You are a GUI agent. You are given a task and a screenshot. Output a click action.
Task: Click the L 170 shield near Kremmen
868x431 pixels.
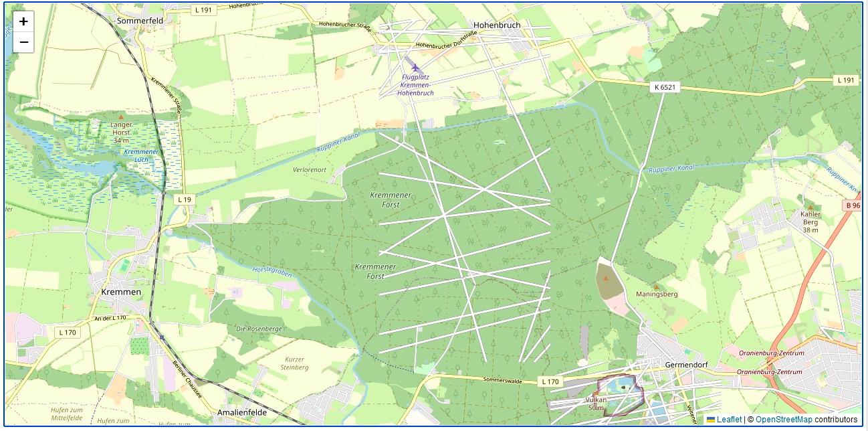point(68,332)
